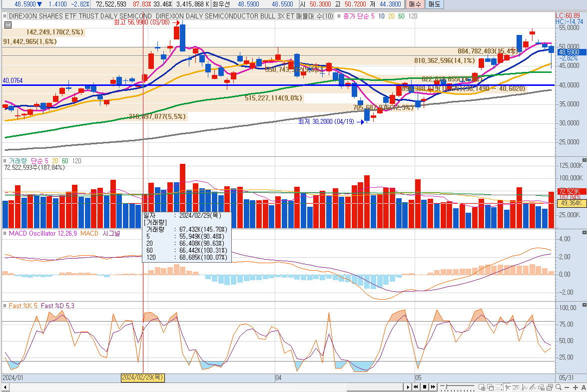Collapse the Fast %K panel corner button
The width and height of the screenshot is (587, 392).
pos(585,305)
